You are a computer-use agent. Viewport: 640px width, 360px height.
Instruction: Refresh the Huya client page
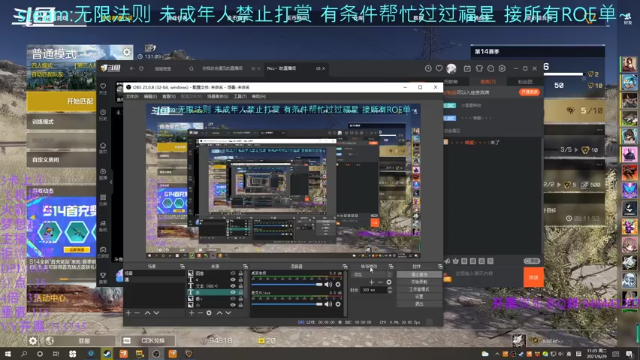pos(141,69)
